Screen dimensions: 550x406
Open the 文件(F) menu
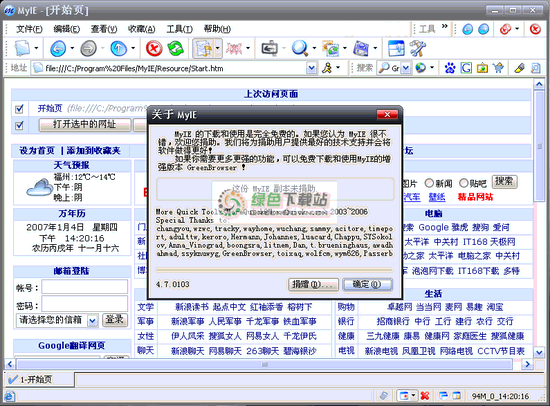point(29,29)
